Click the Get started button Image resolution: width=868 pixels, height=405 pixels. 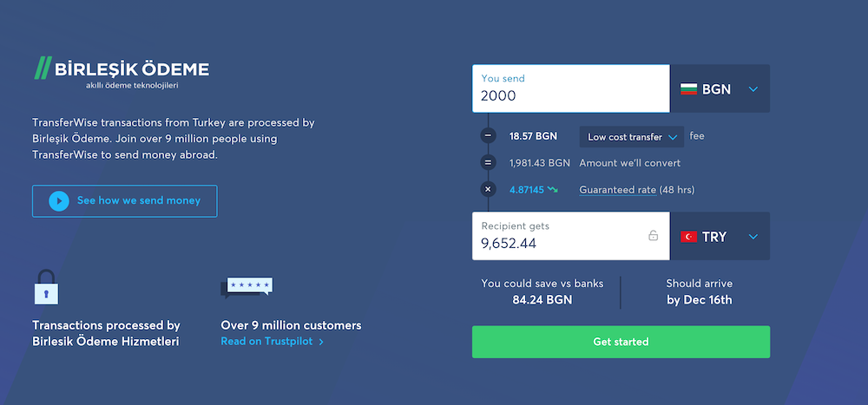click(621, 342)
